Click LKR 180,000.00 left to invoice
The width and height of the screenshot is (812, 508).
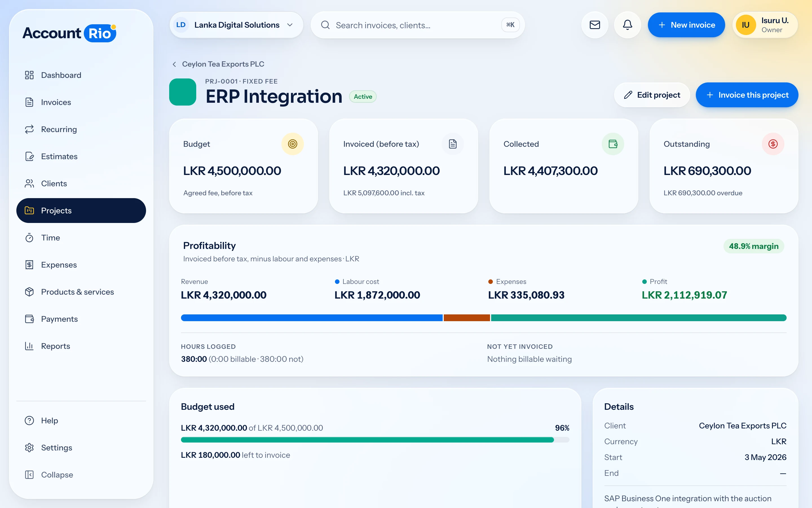tap(235, 455)
